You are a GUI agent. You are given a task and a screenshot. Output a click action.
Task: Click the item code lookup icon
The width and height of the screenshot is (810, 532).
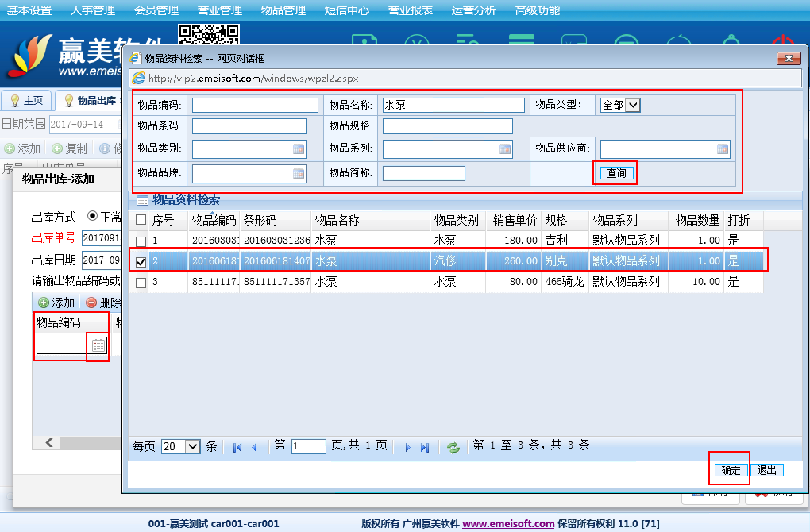point(98,345)
